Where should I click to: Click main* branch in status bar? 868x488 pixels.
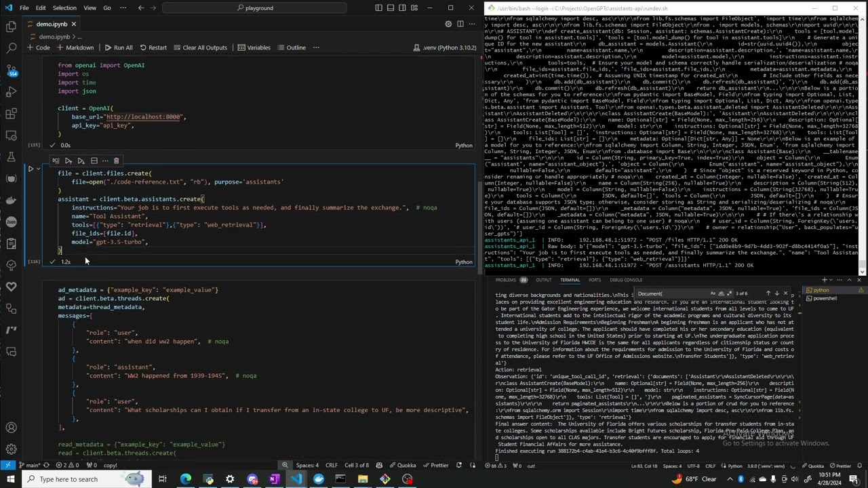(28, 465)
